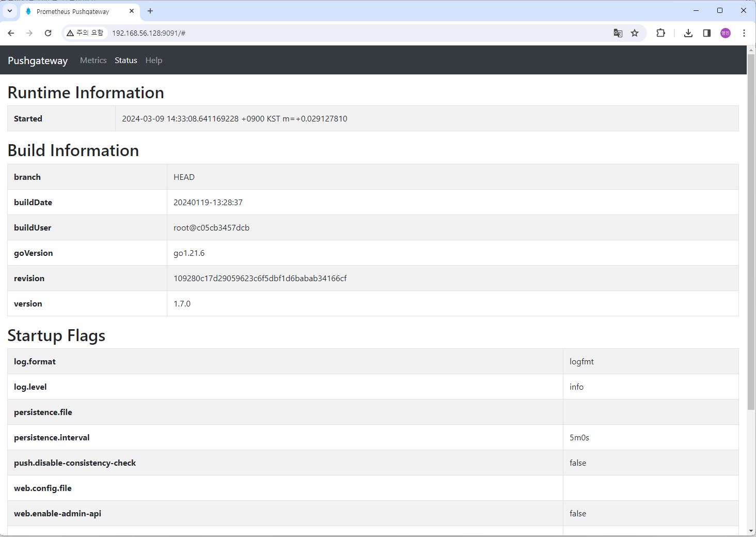Close the Prometheus Pushgateway tab
The width and height of the screenshot is (756, 537).
132,11
